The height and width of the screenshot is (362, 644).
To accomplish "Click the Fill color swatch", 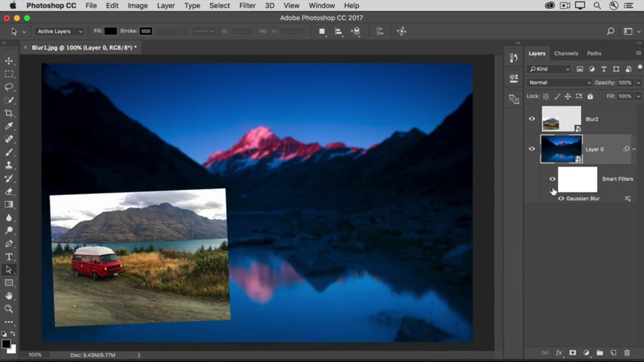I will point(111,31).
